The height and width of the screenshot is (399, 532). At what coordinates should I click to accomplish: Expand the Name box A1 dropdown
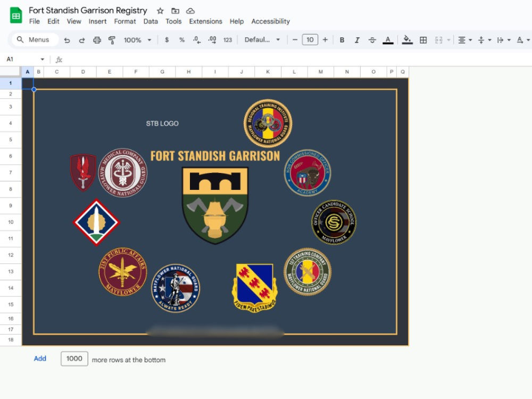(x=43, y=60)
